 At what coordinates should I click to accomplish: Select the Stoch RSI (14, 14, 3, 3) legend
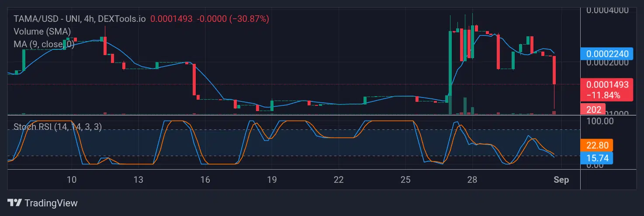58,127
